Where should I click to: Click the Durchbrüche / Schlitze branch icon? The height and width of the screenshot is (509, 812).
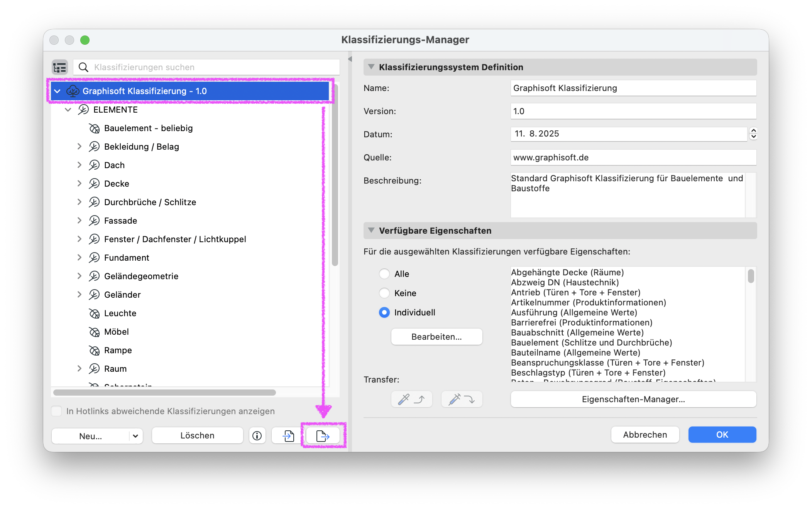coord(94,202)
